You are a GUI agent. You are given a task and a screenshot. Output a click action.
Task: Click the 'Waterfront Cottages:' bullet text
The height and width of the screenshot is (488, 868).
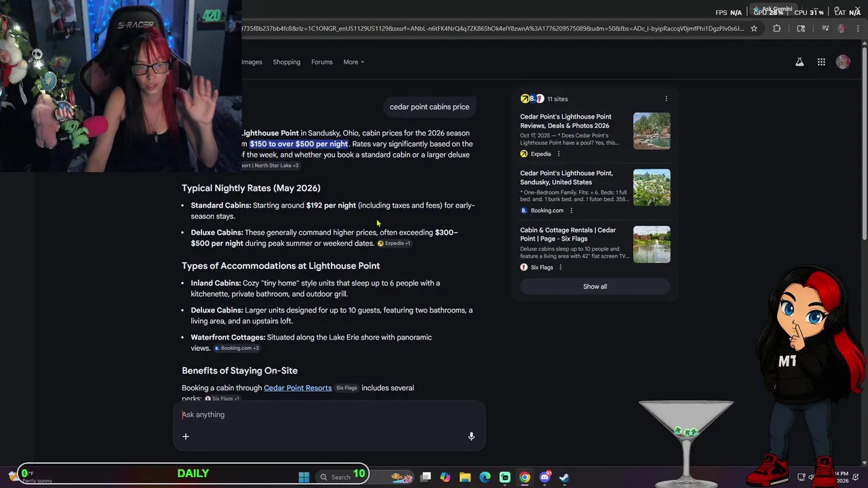228,337
